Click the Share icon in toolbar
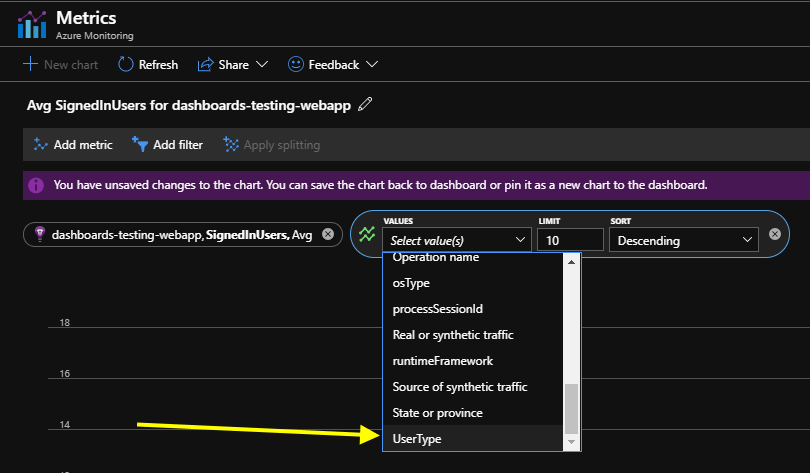This screenshot has height=473, width=810. [205, 64]
